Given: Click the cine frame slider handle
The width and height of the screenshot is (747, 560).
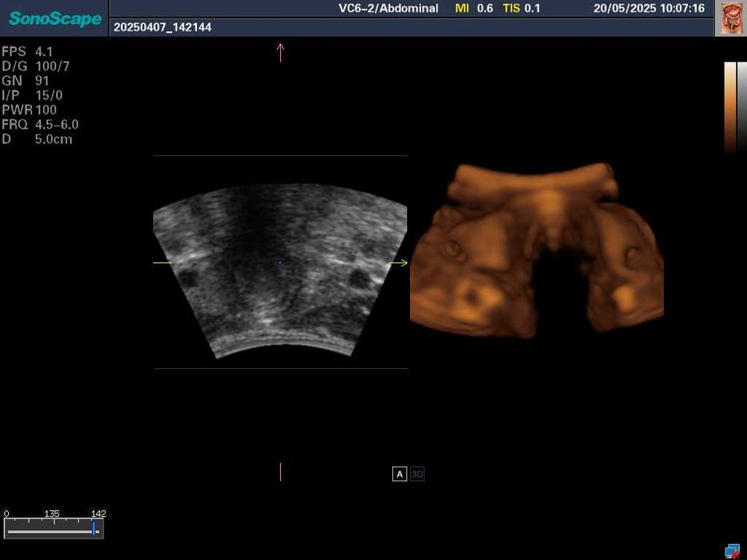Looking at the screenshot, I should pos(94,528).
